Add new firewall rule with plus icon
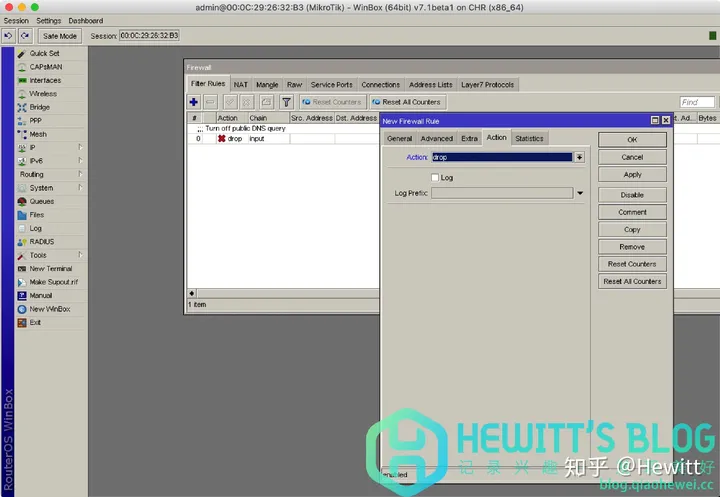 click(193, 102)
